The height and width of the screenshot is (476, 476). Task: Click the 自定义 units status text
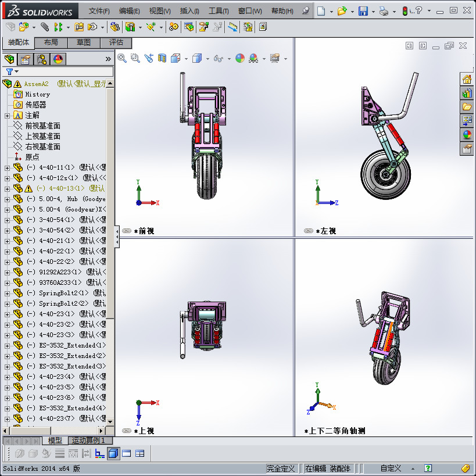tap(391, 468)
